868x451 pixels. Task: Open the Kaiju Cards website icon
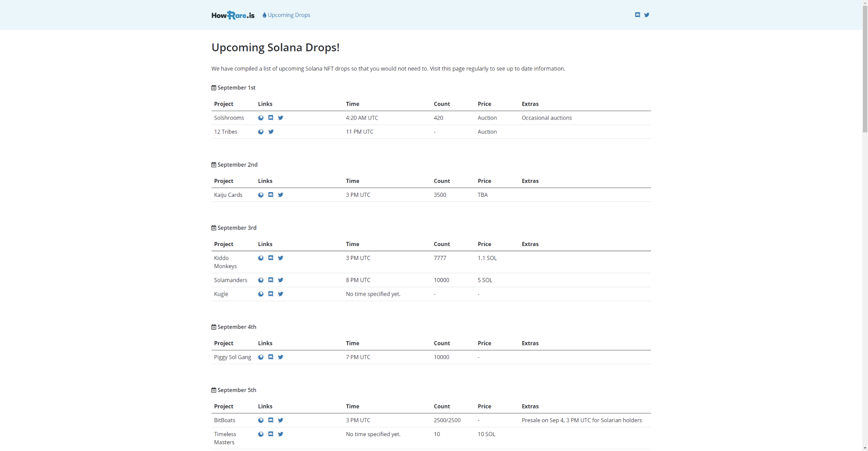tap(261, 195)
